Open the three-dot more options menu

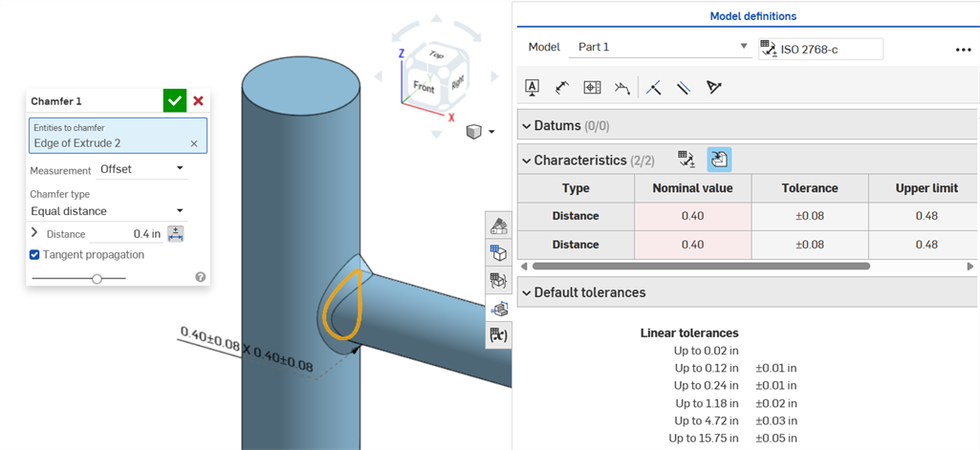pyautogui.click(x=963, y=50)
